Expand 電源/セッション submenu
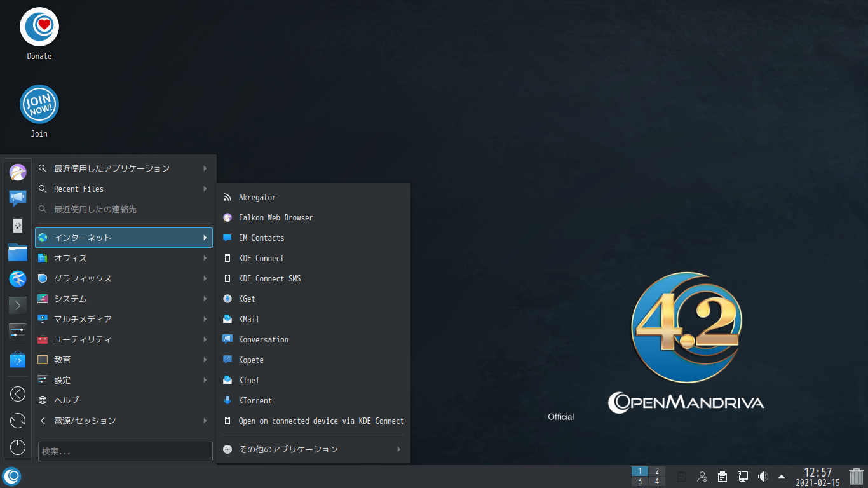This screenshot has height=488, width=868. [x=124, y=421]
